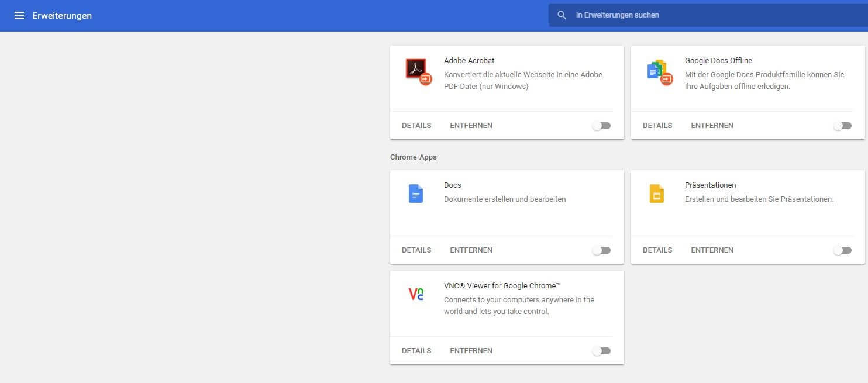The image size is (868, 383).
Task: Open Details for Präsentationen
Action: click(x=657, y=250)
